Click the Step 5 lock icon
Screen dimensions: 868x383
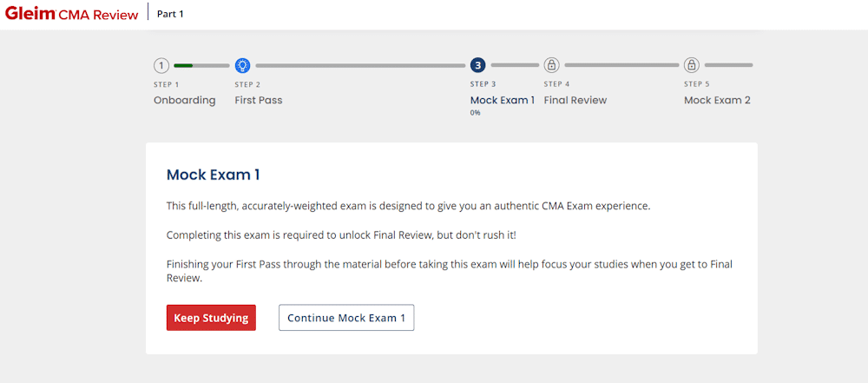(x=691, y=65)
